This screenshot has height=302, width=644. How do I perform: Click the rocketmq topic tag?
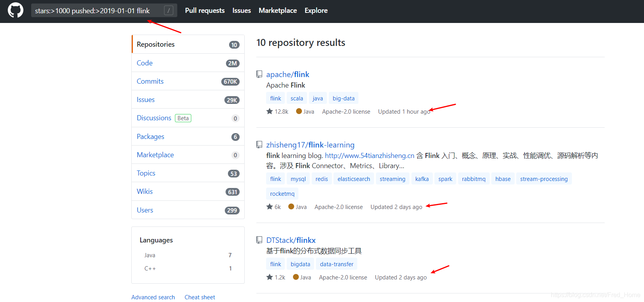(282, 193)
